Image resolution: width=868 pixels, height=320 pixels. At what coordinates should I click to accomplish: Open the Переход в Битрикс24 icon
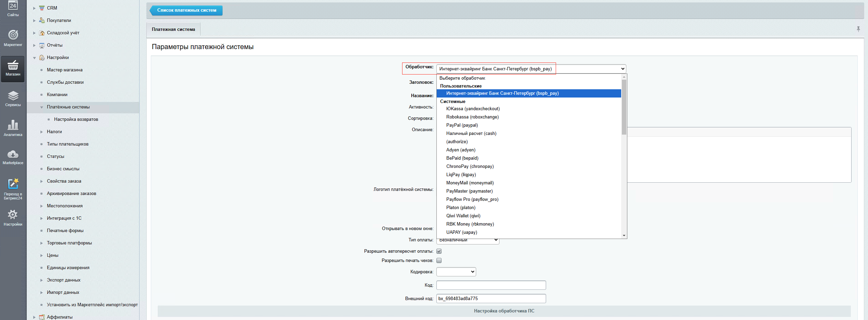point(13,184)
